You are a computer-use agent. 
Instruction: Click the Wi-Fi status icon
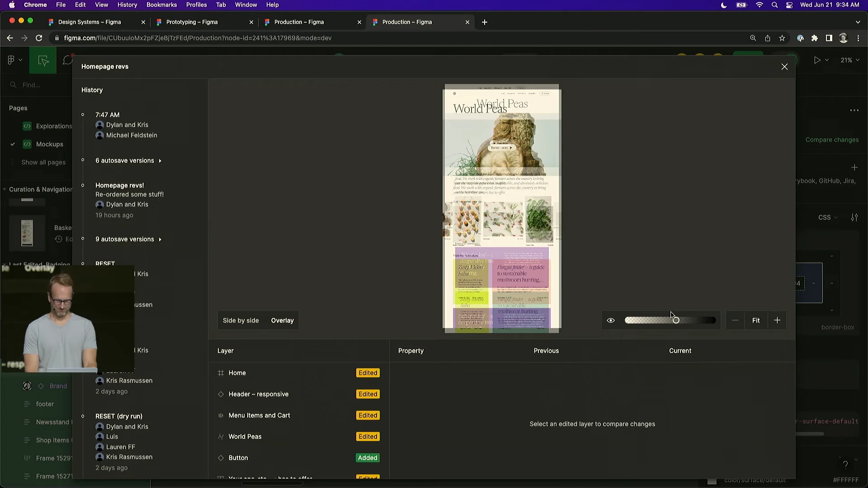[759, 5]
